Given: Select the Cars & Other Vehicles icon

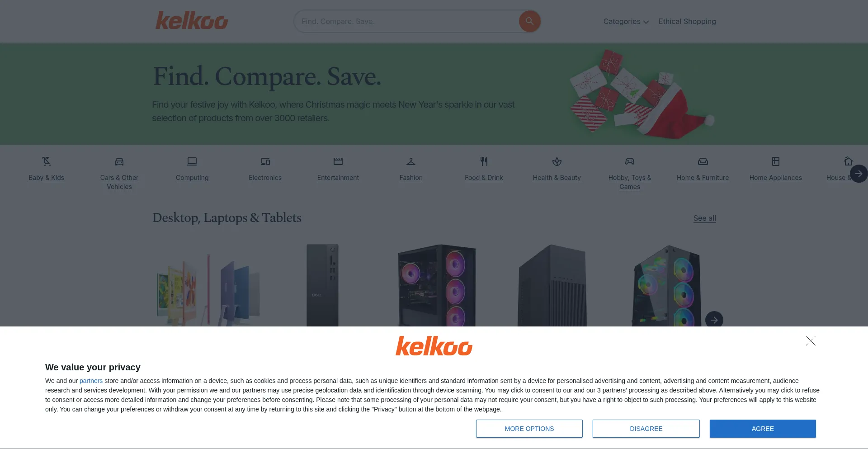Looking at the screenshot, I should click(119, 161).
